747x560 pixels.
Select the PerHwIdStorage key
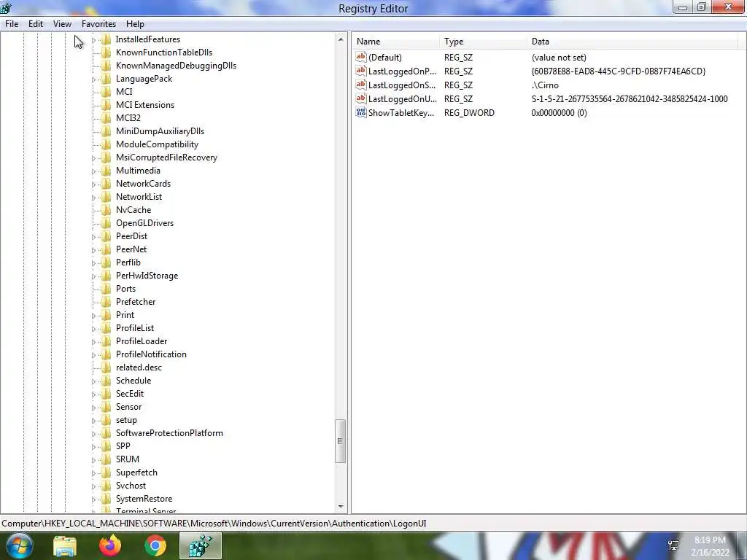(147, 276)
